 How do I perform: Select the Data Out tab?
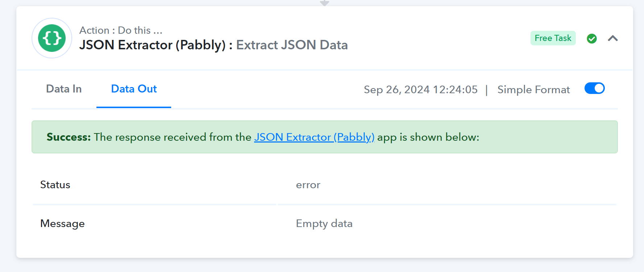coord(134,89)
